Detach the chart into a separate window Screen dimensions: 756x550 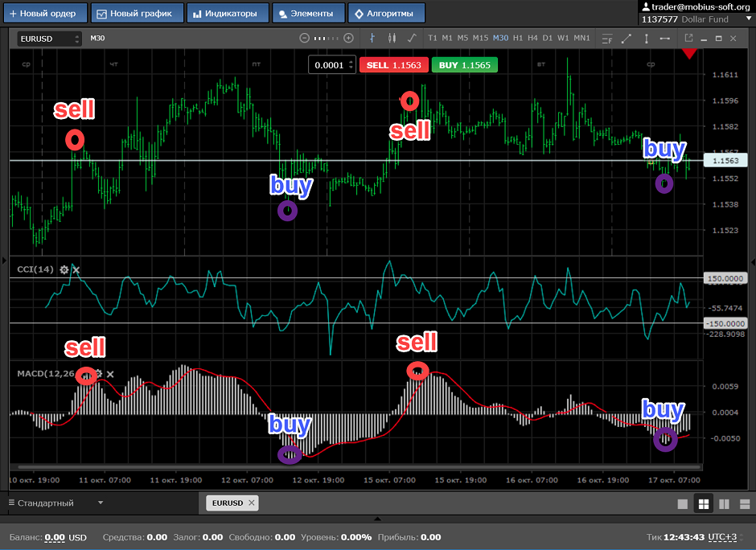689,38
